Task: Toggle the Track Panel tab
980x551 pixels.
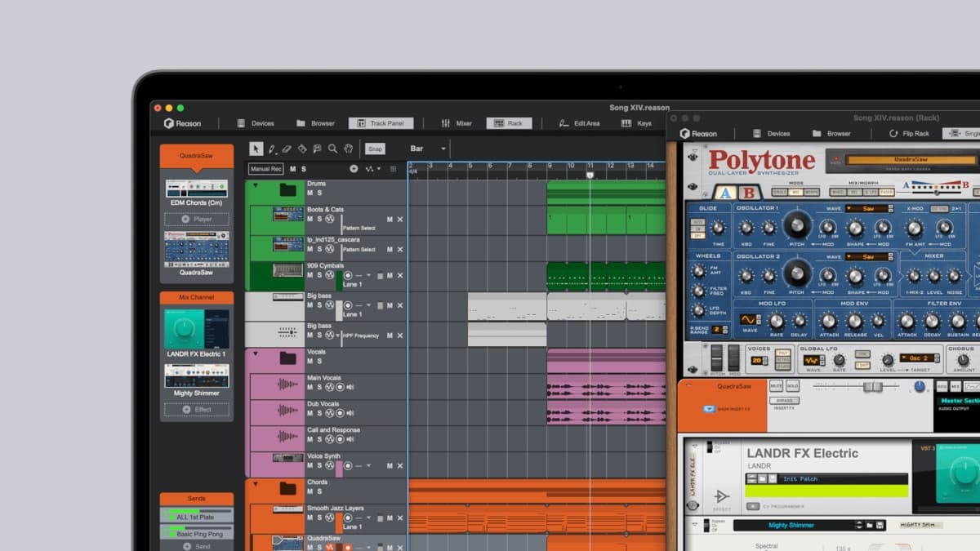Action: (381, 123)
